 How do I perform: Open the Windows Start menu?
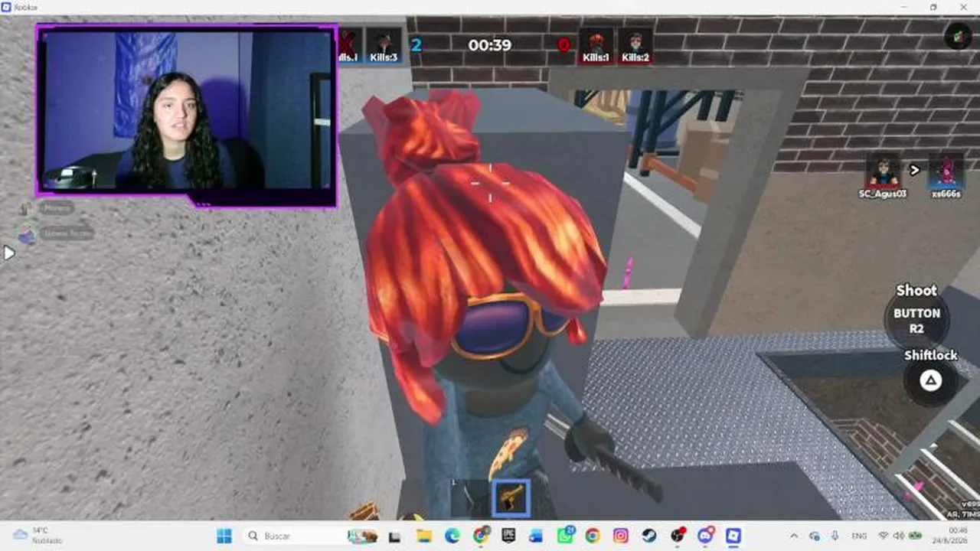pos(224,536)
